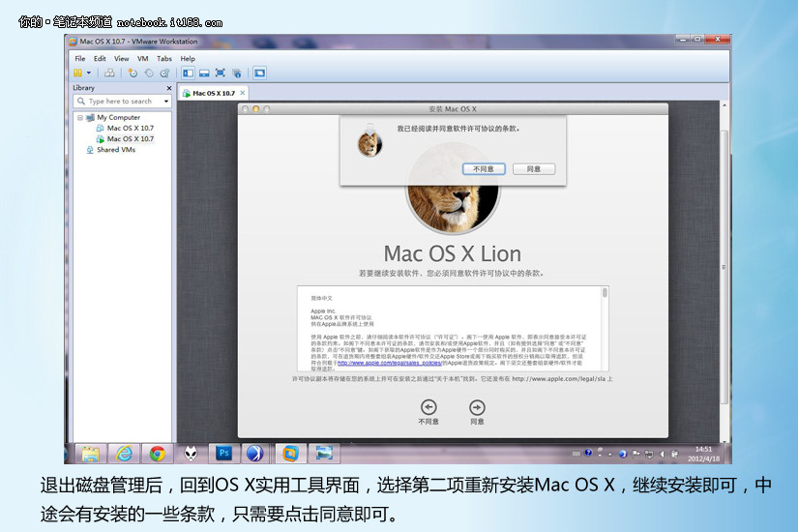This screenshot has height=532, width=798.
Task: Open the VM menu
Action: pyautogui.click(x=142, y=59)
